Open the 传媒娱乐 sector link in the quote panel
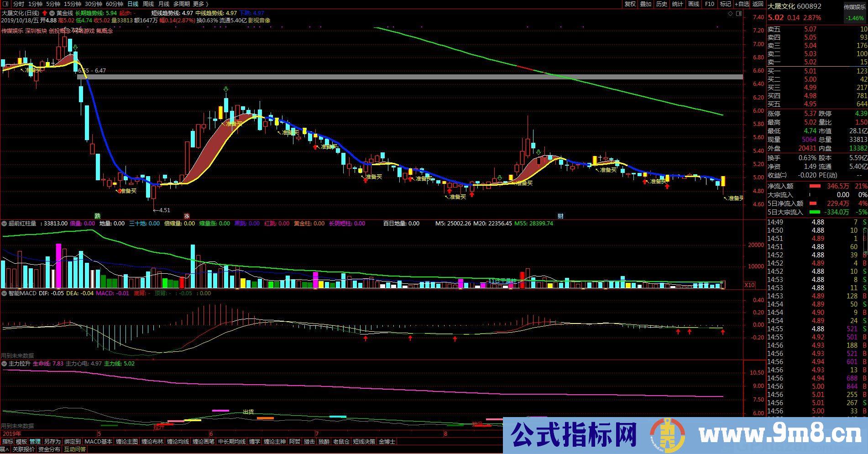The height and width of the screenshot is (454, 868). coord(854,7)
